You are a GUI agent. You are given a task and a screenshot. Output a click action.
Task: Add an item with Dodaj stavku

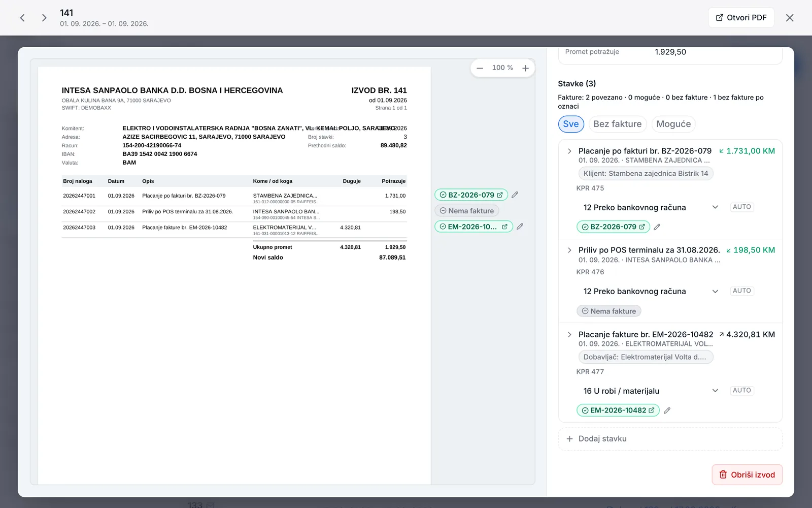(670, 439)
